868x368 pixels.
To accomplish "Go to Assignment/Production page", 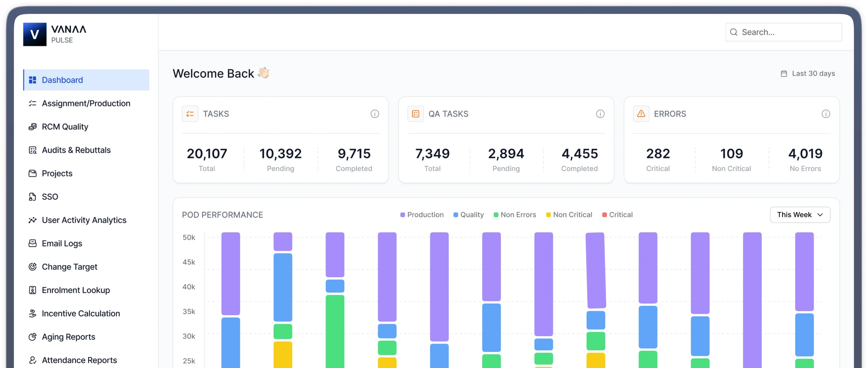I will [86, 103].
